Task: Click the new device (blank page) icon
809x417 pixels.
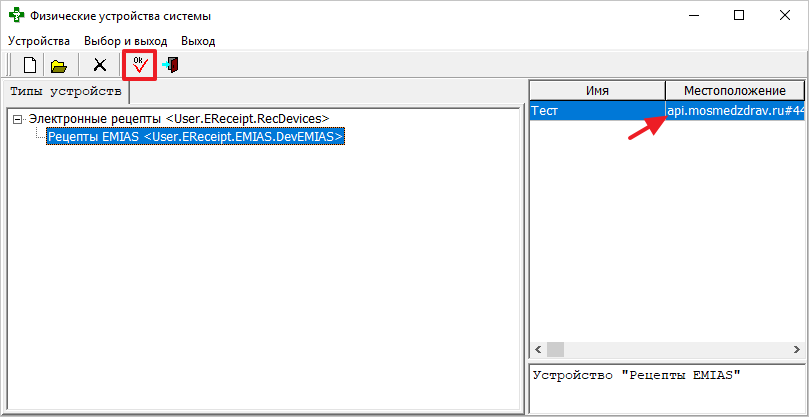Action: pos(30,66)
